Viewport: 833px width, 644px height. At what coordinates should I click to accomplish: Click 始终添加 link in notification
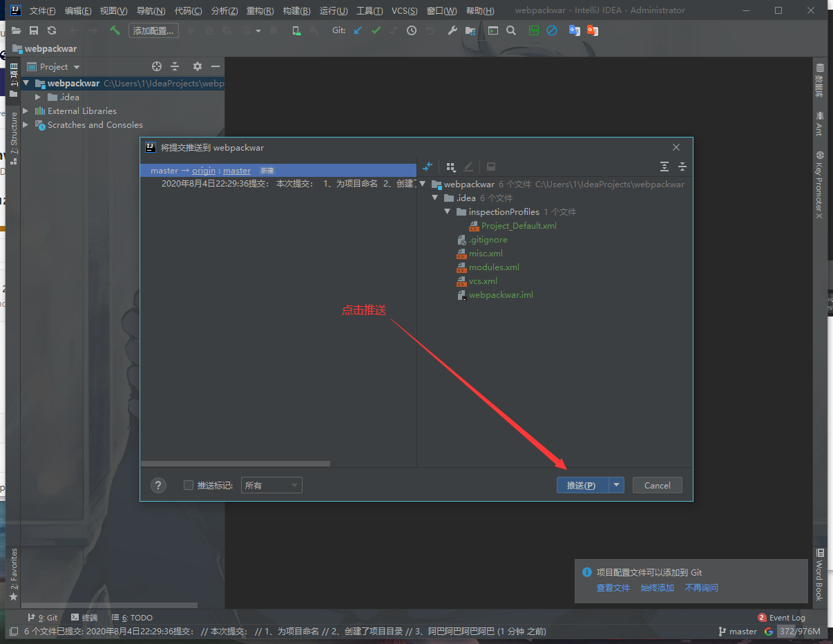click(x=657, y=588)
